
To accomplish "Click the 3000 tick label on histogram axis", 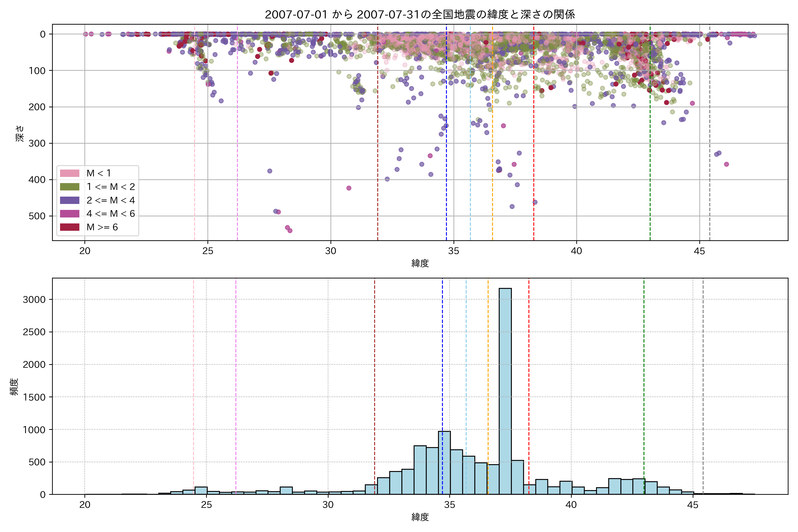I will coord(34,300).
